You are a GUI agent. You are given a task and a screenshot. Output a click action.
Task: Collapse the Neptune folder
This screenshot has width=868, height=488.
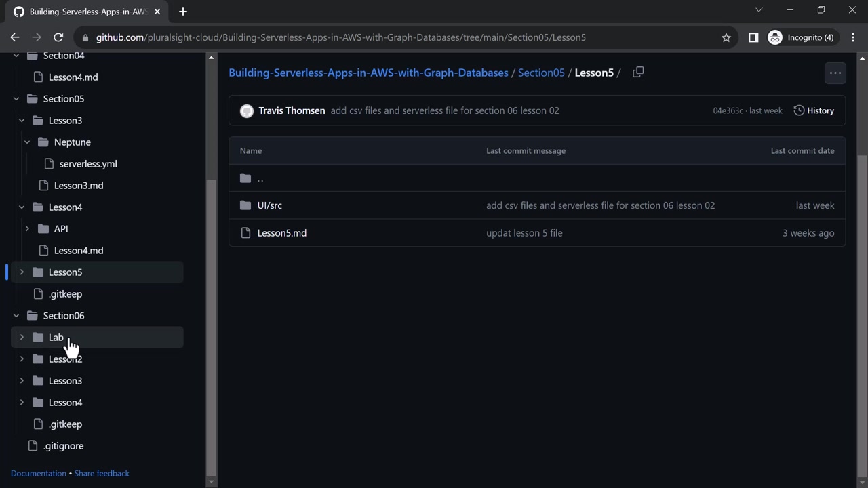pyautogui.click(x=27, y=142)
